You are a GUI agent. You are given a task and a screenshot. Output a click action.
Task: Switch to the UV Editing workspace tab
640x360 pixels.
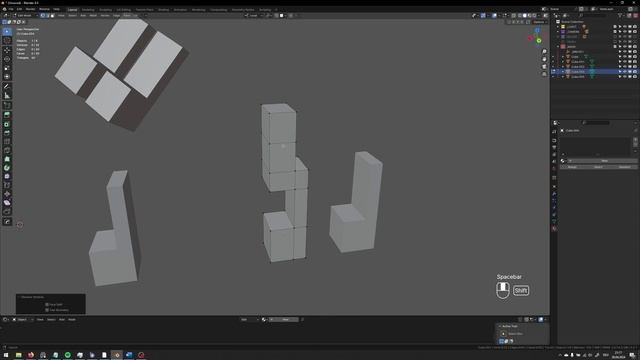(x=124, y=9)
